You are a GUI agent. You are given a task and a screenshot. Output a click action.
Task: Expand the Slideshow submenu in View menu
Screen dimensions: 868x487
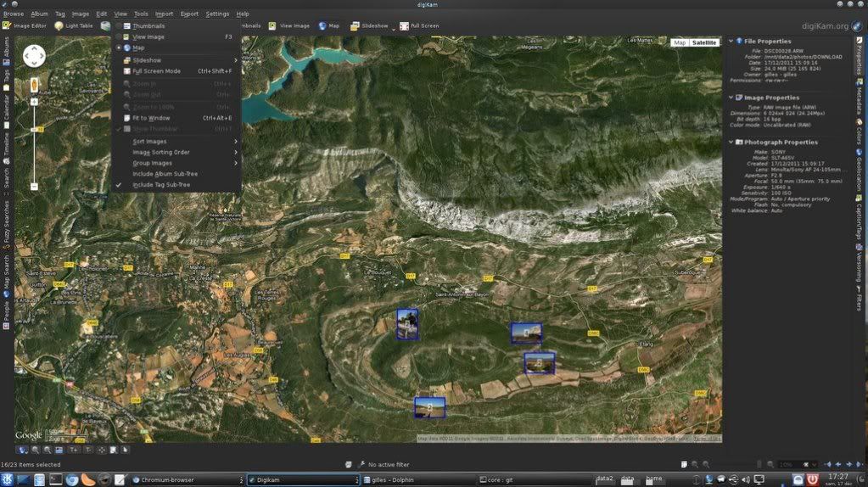pyautogui.click(x=176, y=60)
